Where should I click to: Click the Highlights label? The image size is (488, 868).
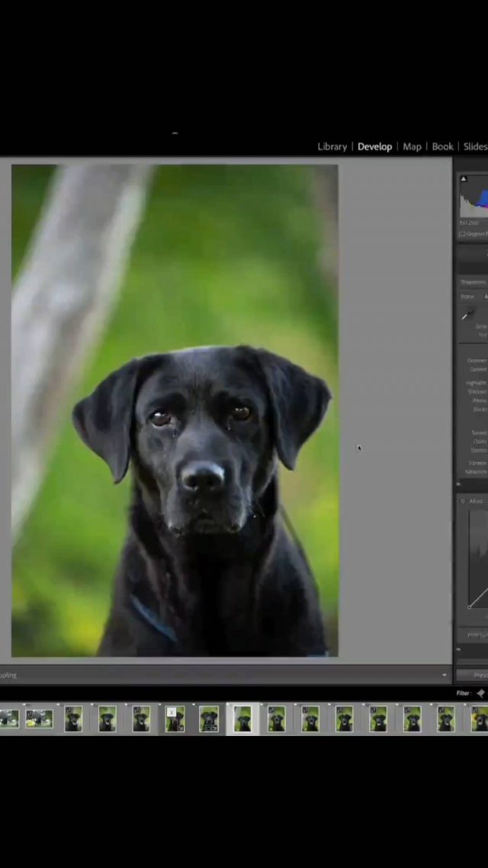pos(477,383)
